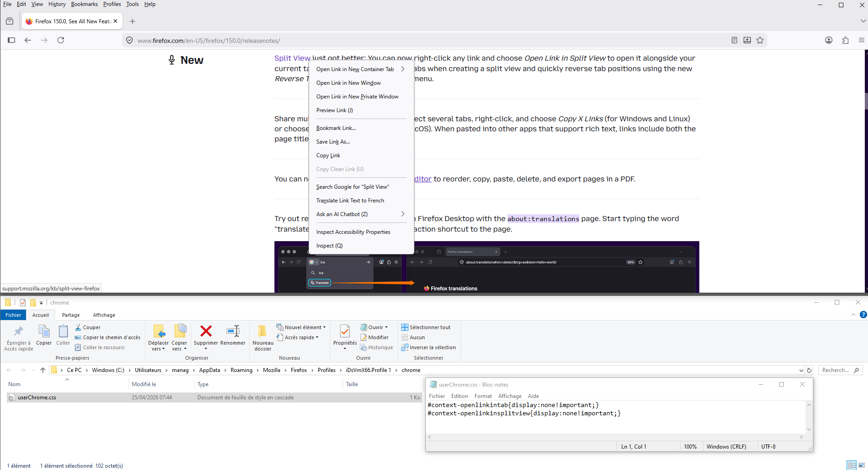The height and width of the screenshot is (470, 868).
Task: Switch Explorer to details view toggle
Action: click(x=852, y=465)
